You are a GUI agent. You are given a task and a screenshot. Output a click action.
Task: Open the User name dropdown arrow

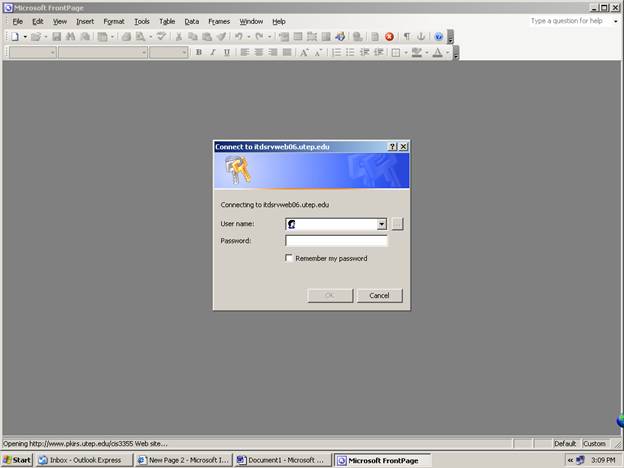382,224
